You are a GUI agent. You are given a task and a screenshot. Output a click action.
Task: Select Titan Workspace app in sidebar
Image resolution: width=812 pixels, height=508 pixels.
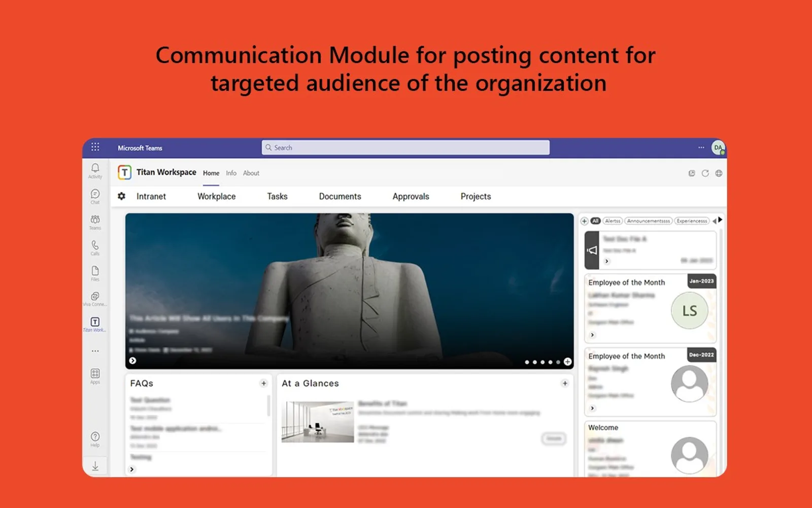[95, 325]
